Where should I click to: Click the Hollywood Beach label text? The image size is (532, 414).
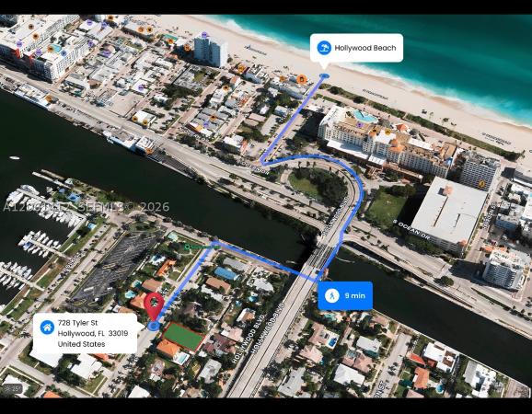365,48
